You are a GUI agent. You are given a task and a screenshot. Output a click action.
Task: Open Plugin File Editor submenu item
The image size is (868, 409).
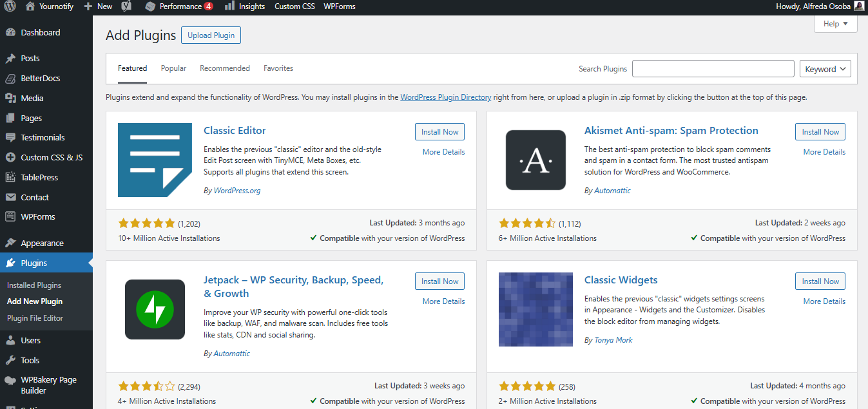pyautogui.click(x=35, y=318)
